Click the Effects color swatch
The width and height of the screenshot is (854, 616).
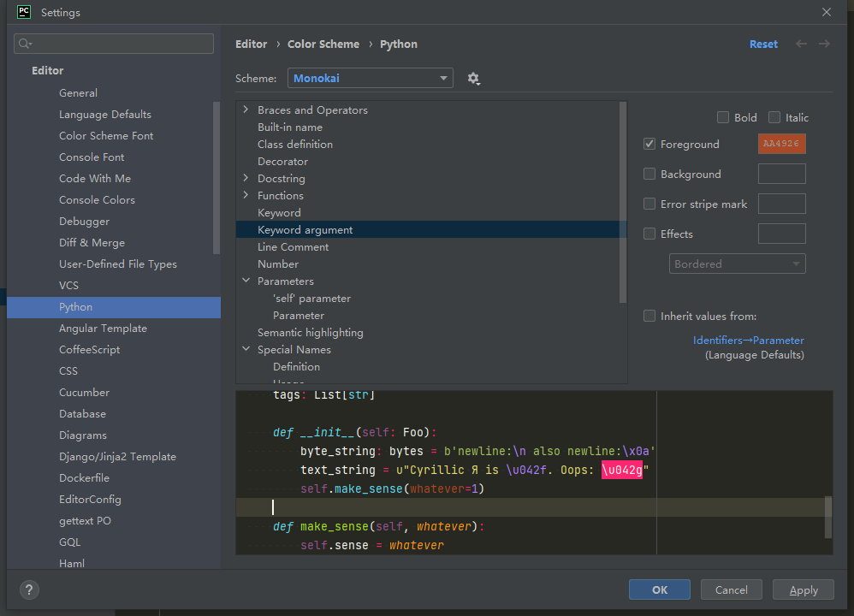tap(781, 234)
